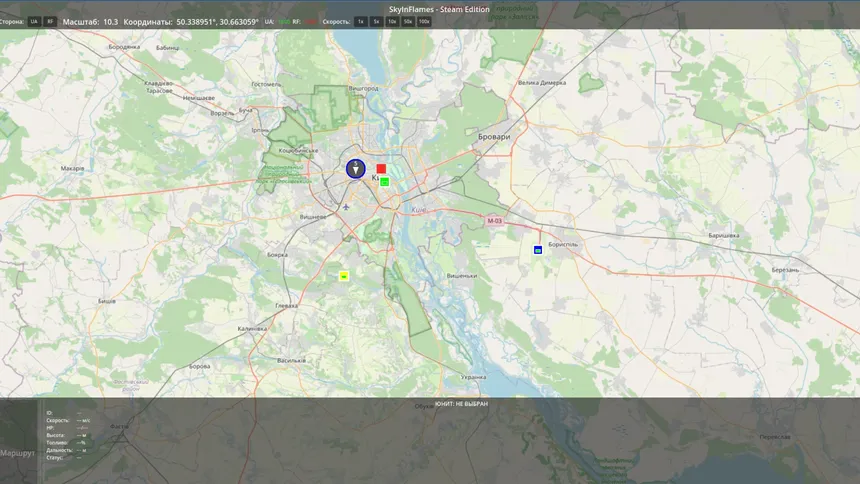Click the Масштаб 10.3 scale readout
The image size is (860, 484).
pos(90,22)
